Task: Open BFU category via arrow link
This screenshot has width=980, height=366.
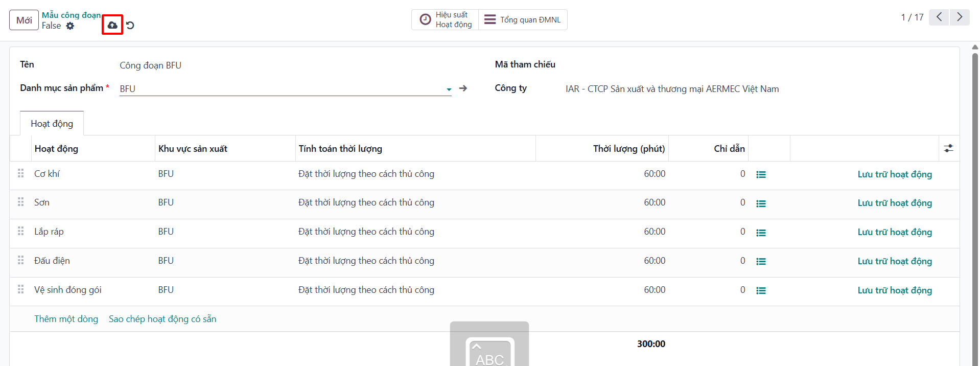Action: click(463, 88)
